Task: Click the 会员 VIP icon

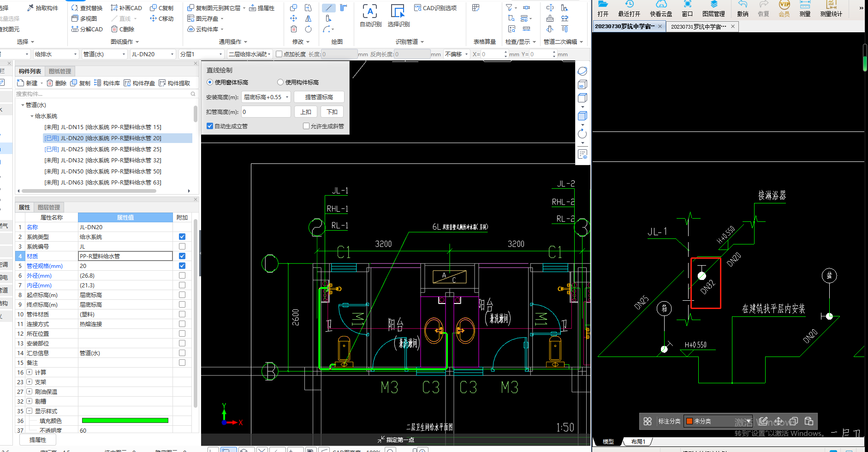Action: point(784,9)
